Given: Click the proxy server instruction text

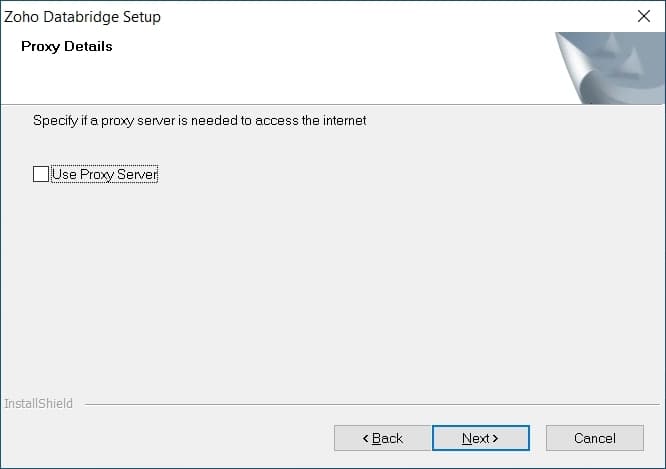Looking at the screenshot, I should (x=200, y=121).
